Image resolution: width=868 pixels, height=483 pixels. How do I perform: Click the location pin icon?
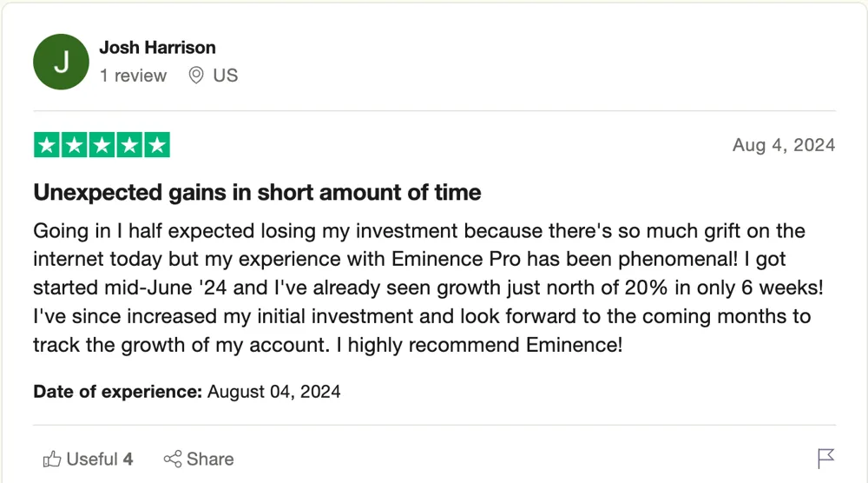(196, 75)
